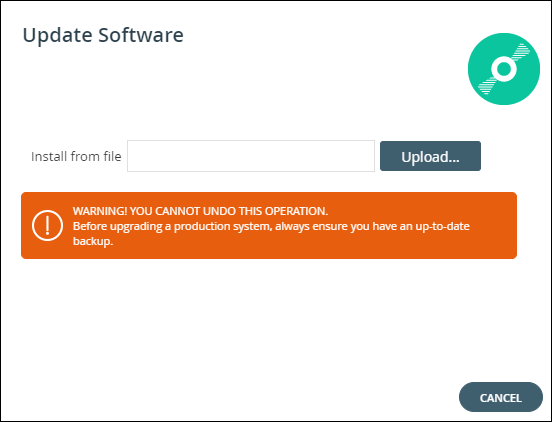The image size is (552, 422).
Task: Click the up-to-date backup warning sentence
Action: [271, 233]
